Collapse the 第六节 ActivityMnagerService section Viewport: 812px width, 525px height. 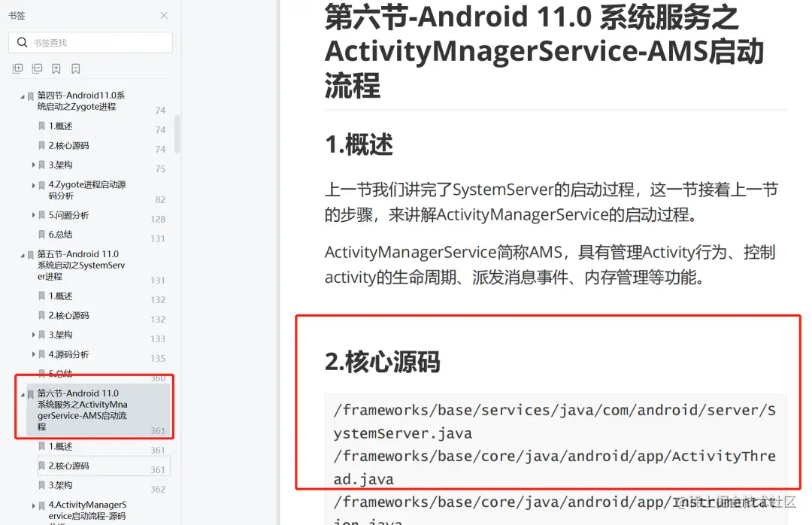(x=23, y=394)
